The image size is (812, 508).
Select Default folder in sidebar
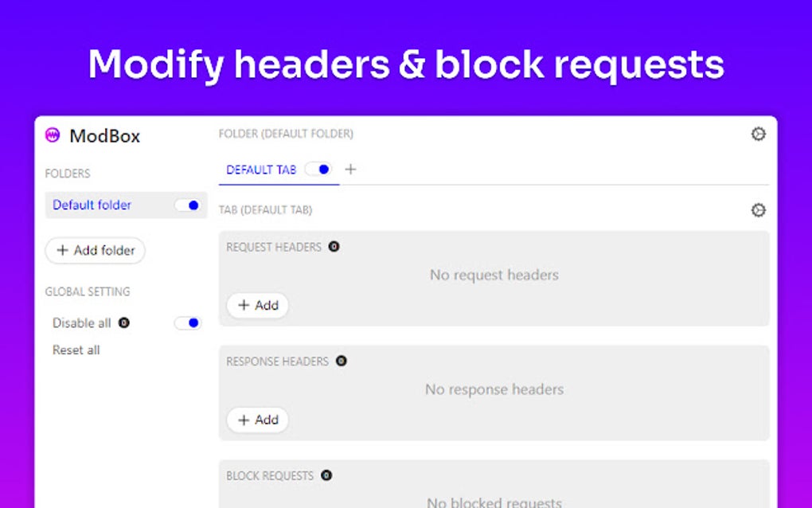pyautogui.click(x=92, y=205)
